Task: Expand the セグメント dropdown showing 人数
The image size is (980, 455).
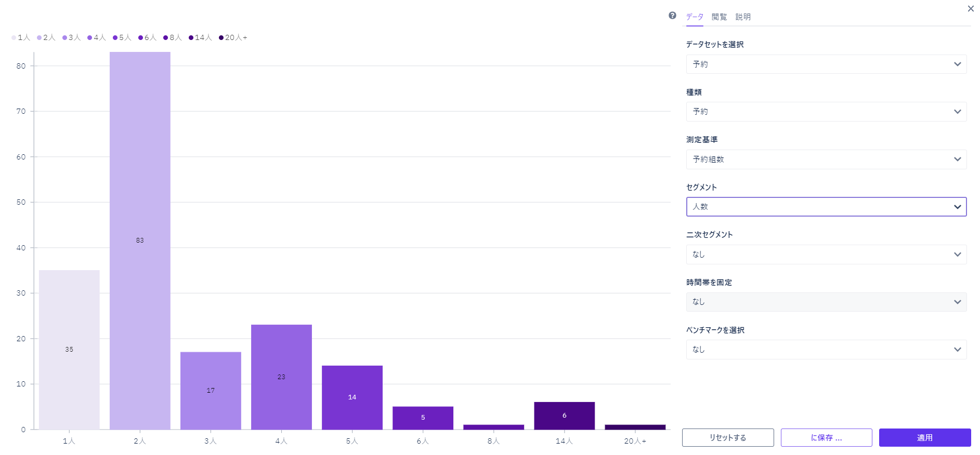Action: pyautogui.click(x=826, y=207)
